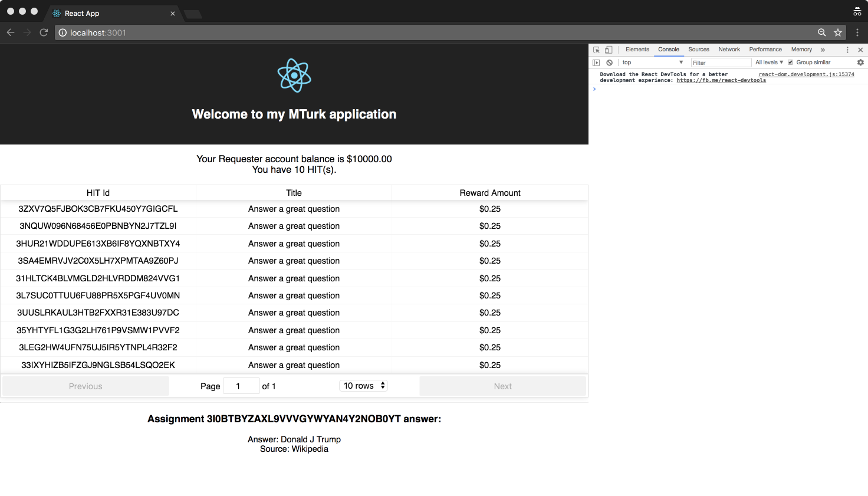Click the You have 10 HIT(s) text

294,169
